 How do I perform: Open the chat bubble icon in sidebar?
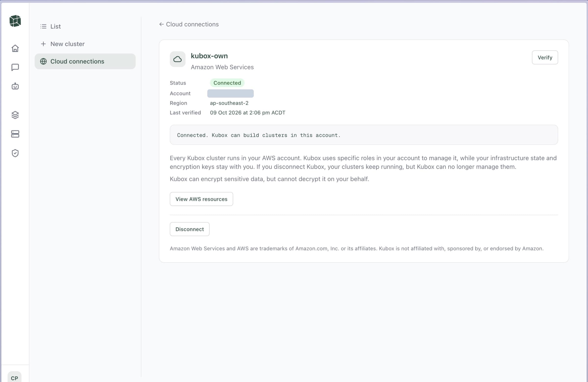coord(15,67)
